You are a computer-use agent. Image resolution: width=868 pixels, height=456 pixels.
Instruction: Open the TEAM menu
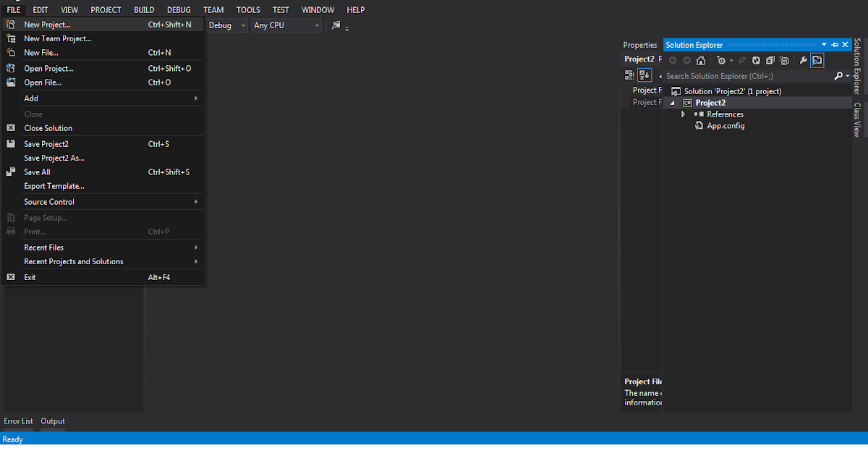[x=213, y=9]
